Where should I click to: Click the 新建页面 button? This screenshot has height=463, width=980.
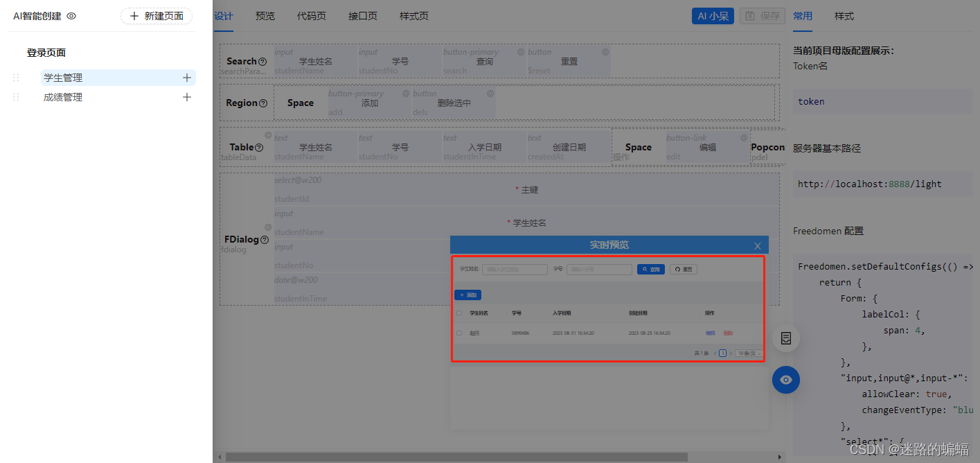pyautogui.click(x=157, y=16)
